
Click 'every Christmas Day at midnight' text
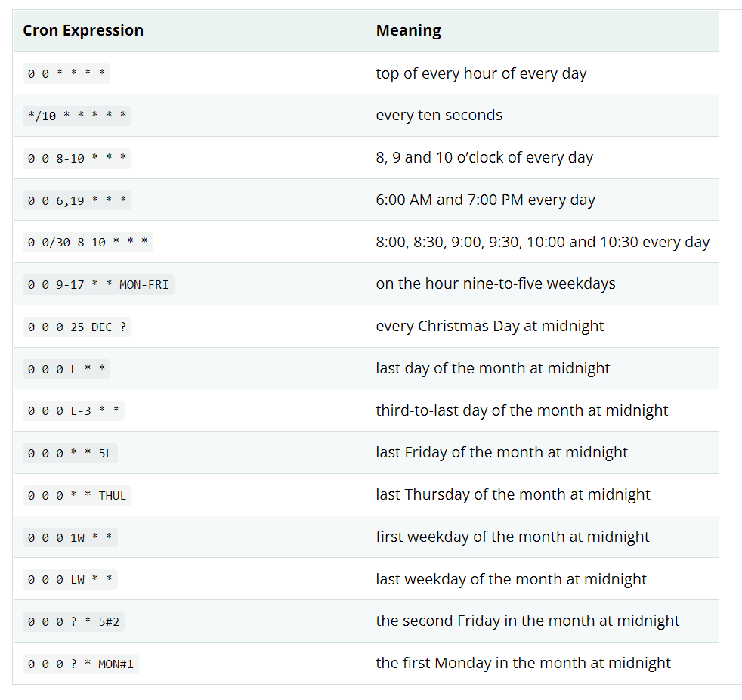pyautogui.click(x=490, y=326)
